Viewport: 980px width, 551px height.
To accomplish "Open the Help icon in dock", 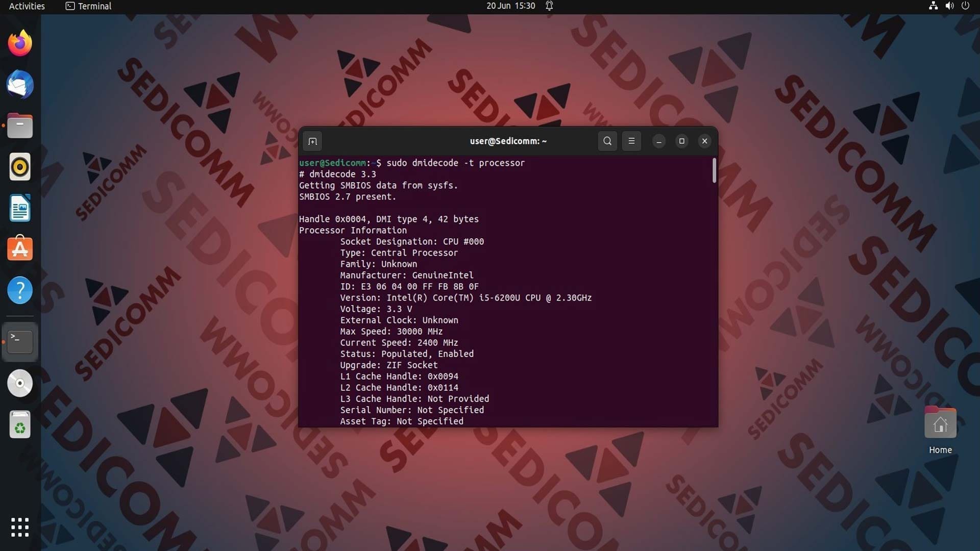I will click(20, 290).
